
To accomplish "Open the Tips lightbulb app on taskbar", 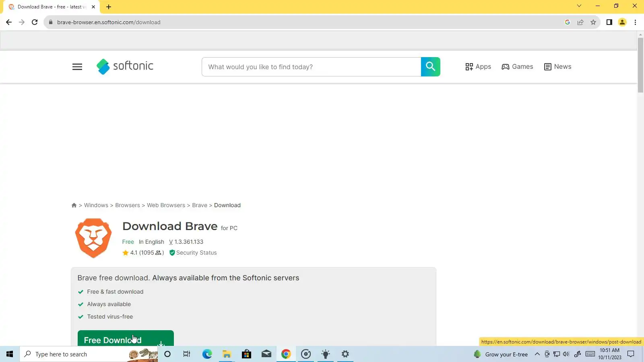I will 326,354.
